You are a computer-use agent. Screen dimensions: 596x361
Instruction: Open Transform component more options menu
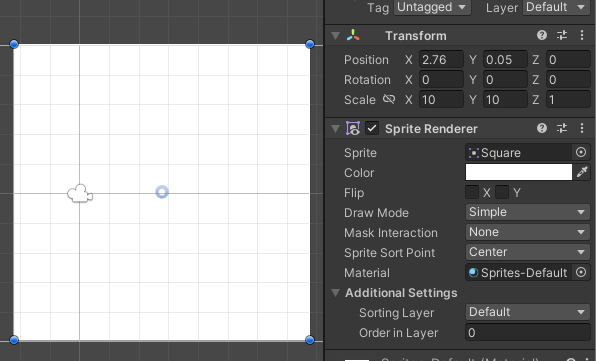click(x=582, y=35)
